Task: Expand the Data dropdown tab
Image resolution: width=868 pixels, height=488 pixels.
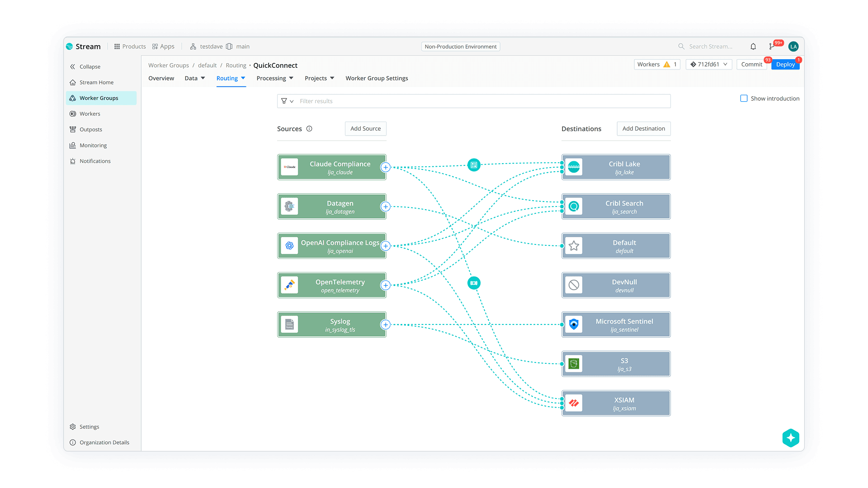Action: click(x=195, y=79)
